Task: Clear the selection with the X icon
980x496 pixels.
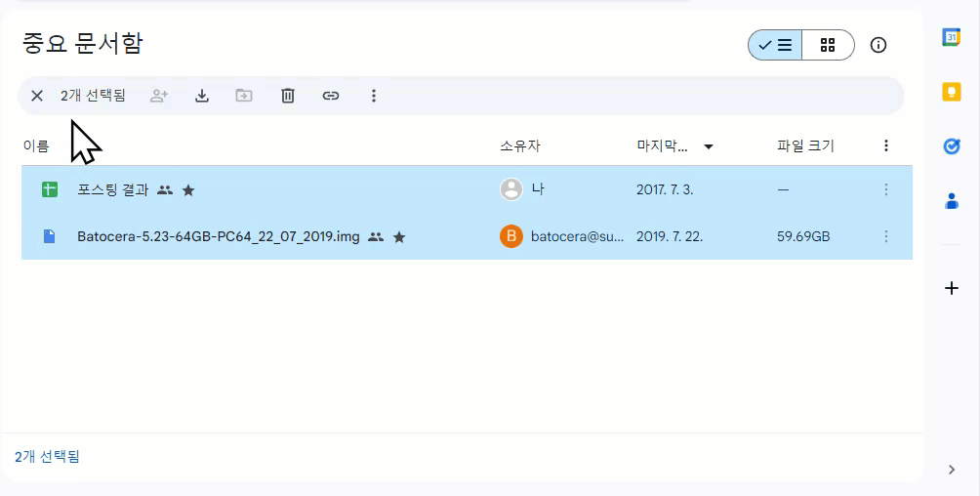Action: [x=37, y=96]
